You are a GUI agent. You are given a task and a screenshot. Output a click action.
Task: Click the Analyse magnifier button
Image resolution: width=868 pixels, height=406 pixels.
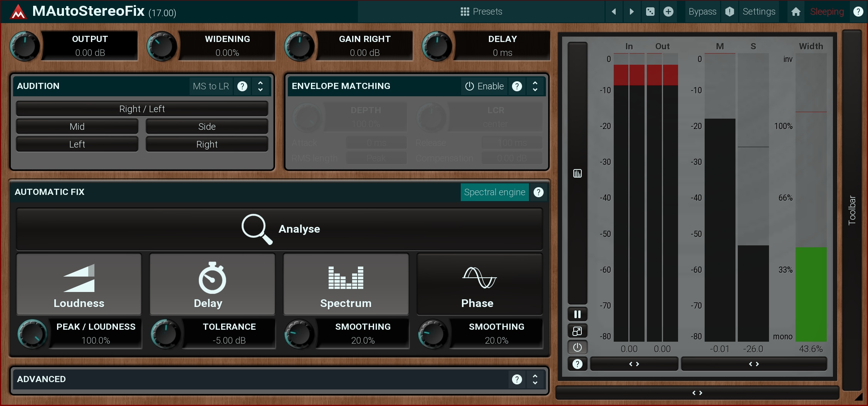(x=279, y=229)
